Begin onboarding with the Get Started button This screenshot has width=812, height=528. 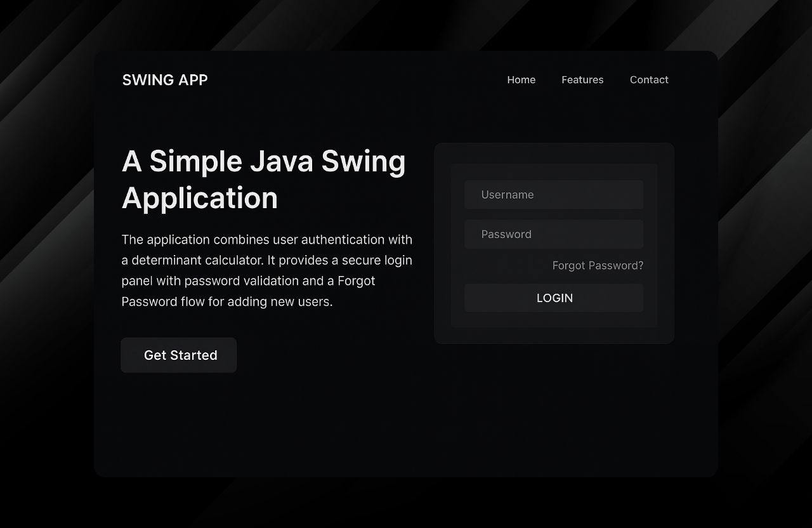[x=179, y=355]
